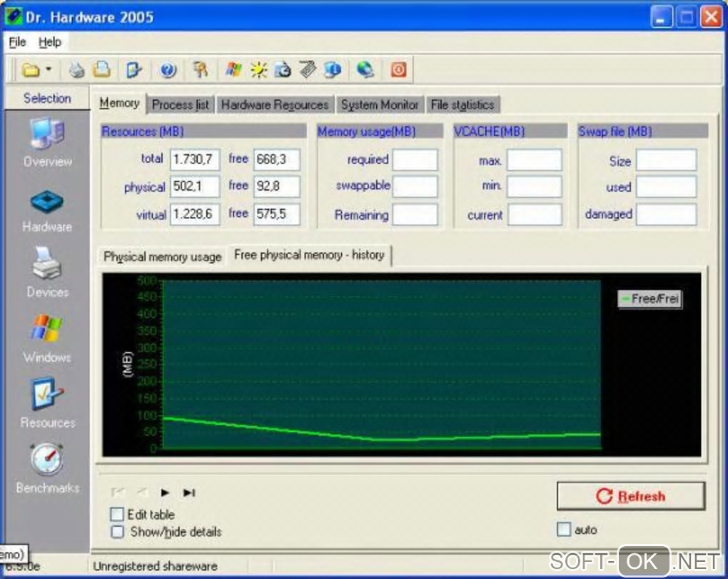Click the globe internet toolbar icon

365,70
